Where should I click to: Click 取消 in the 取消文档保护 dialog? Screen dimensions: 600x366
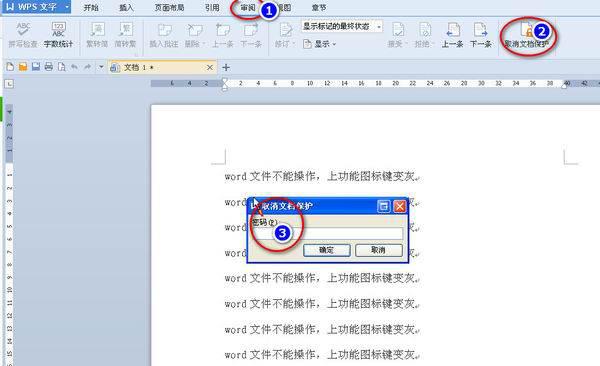pyautogui.click(x=378, y=250)
